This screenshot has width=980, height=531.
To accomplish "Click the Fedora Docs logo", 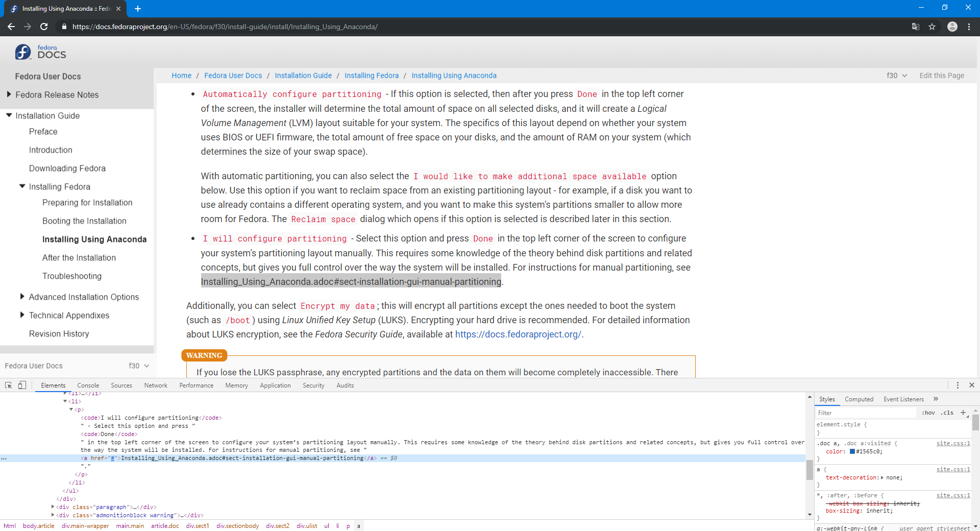I will pos(41,52).
